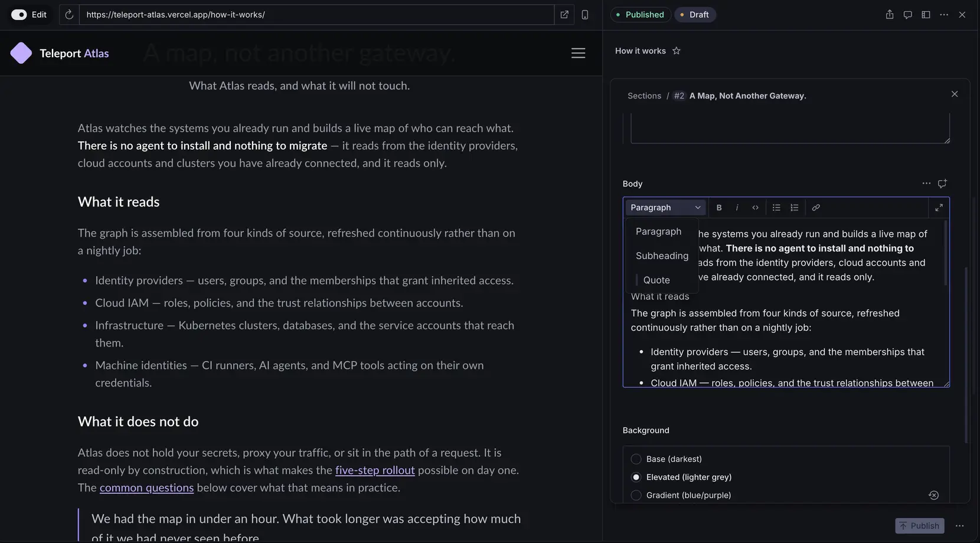Screen dimensions: 980x543
Task: Click the Identity providers bullet in preview
Action: tap(304, 281)
